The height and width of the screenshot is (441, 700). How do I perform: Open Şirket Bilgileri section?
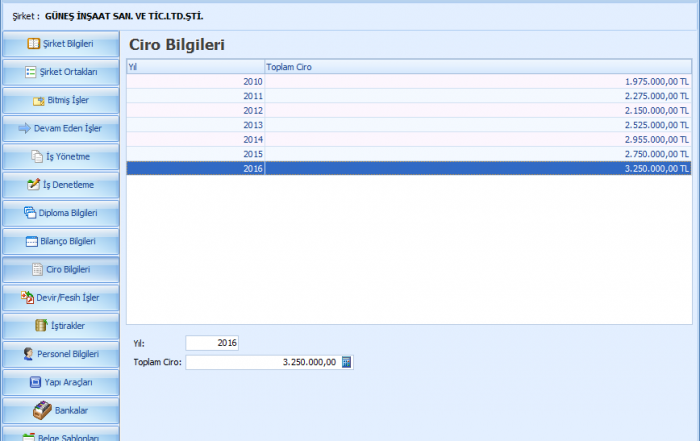click(61, 44)
